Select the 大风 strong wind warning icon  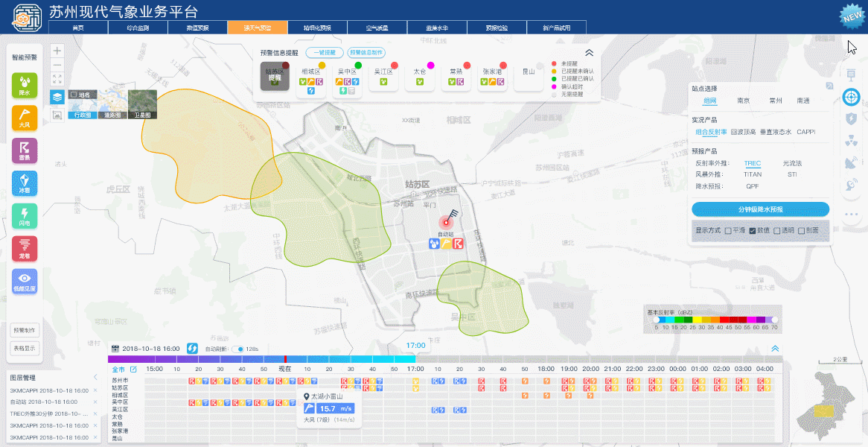click(x=25, y=118)
